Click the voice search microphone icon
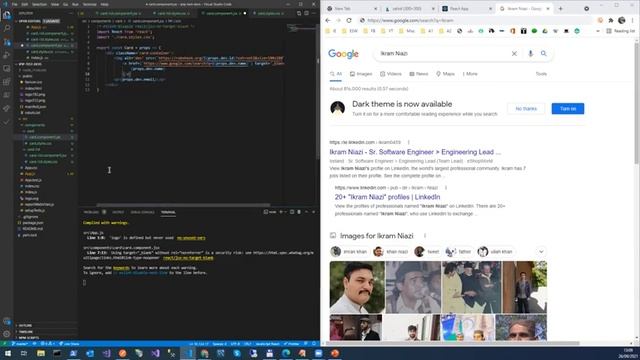Viewport: 640px width, 360px height. 530,53
